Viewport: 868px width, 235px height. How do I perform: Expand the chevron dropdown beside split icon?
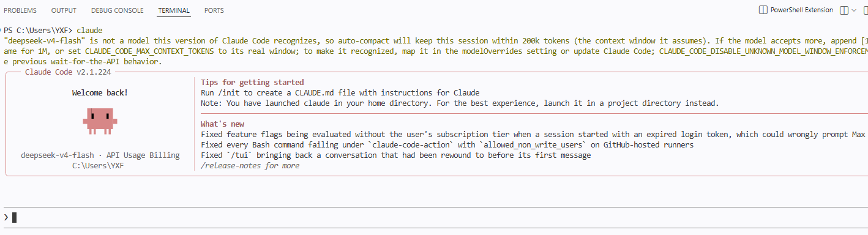tap(855, 10)
